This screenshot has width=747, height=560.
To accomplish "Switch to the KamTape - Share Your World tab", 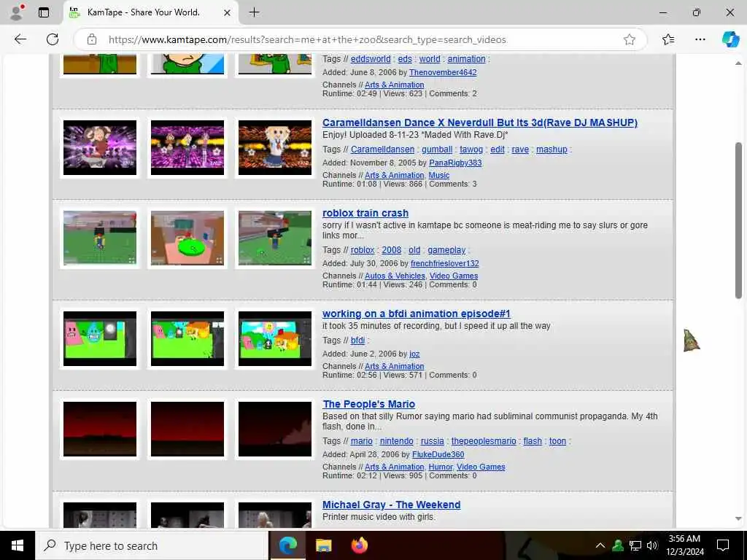I will coord(150,12).
